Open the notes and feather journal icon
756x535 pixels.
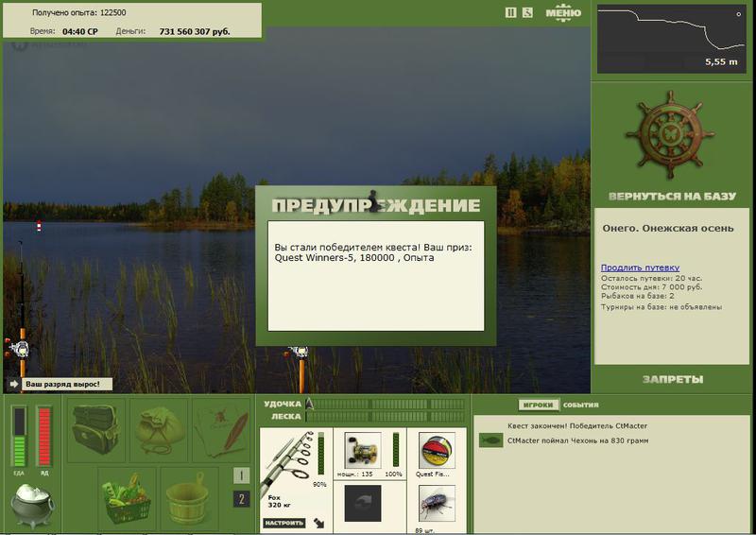(221, 430)
